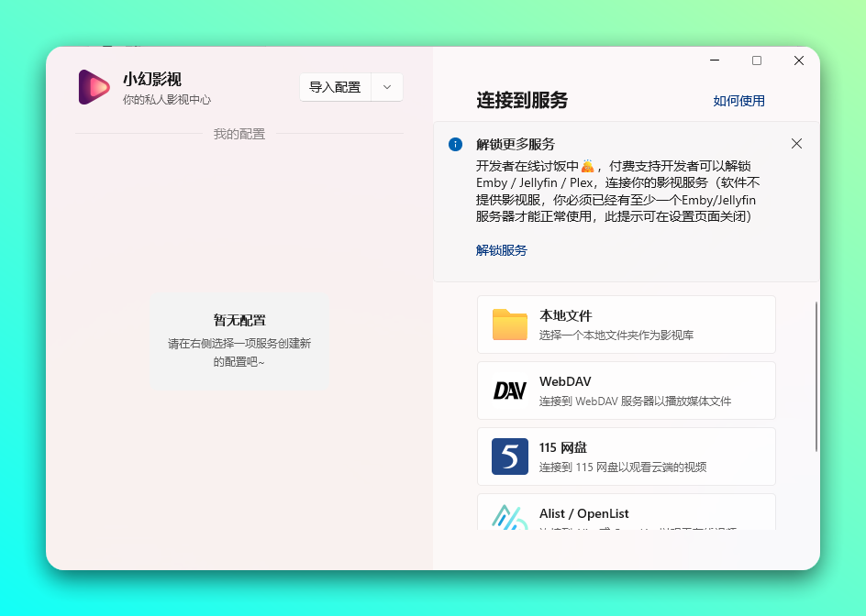Select the 本地文件 service card
The height and width of the screenshot is (616, 866).
pyautogui.click(x=627, y=324)
